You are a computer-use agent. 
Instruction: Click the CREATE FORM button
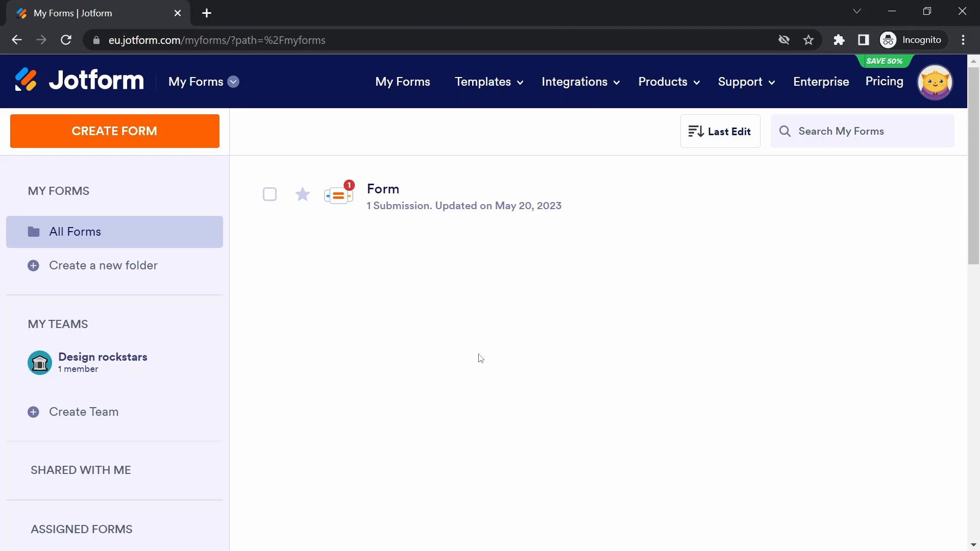pyautogui.click(x=114, y=131)
